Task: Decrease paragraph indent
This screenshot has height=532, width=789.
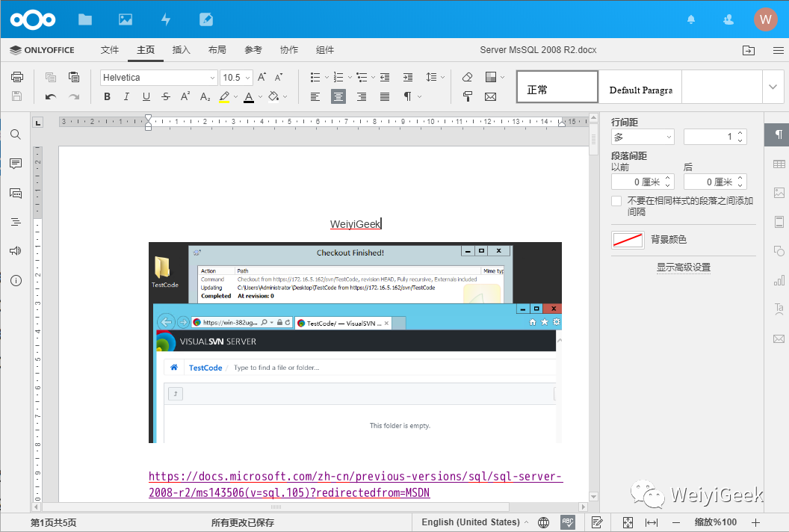Action: point(385,77)
